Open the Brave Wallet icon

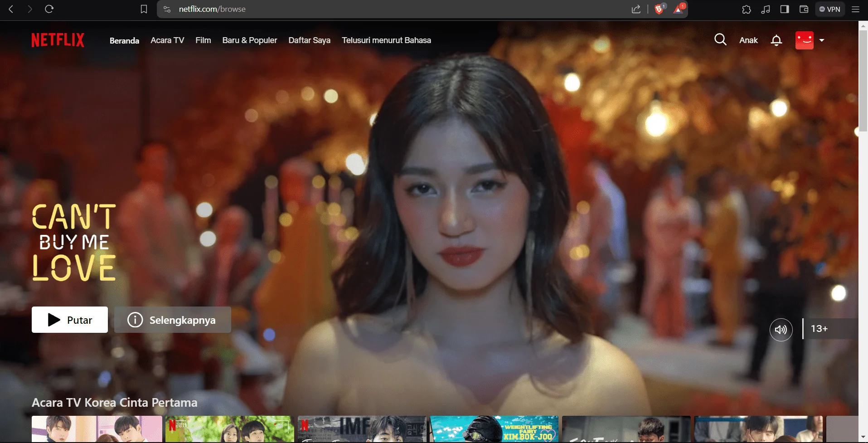(x=804, y=9)
